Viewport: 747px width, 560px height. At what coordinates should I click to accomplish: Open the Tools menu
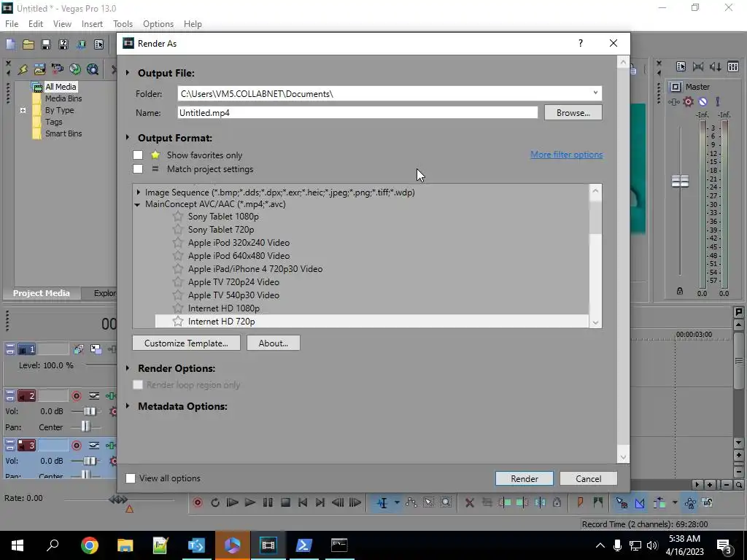point(123,24)
